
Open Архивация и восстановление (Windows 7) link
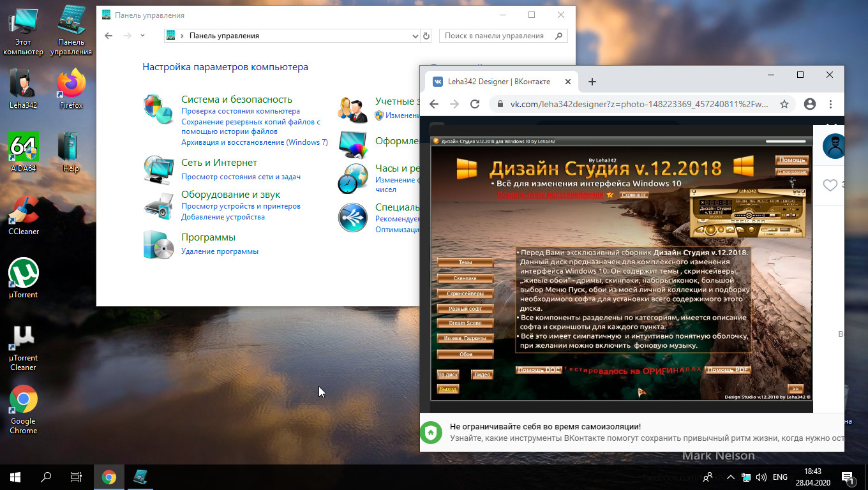pyautogui.click(x=255, y=142)
